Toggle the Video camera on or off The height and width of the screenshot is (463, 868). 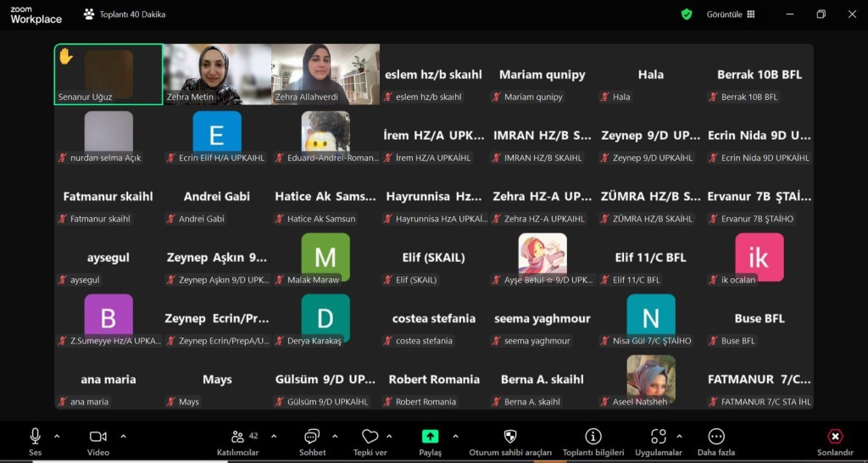[97, 437]
